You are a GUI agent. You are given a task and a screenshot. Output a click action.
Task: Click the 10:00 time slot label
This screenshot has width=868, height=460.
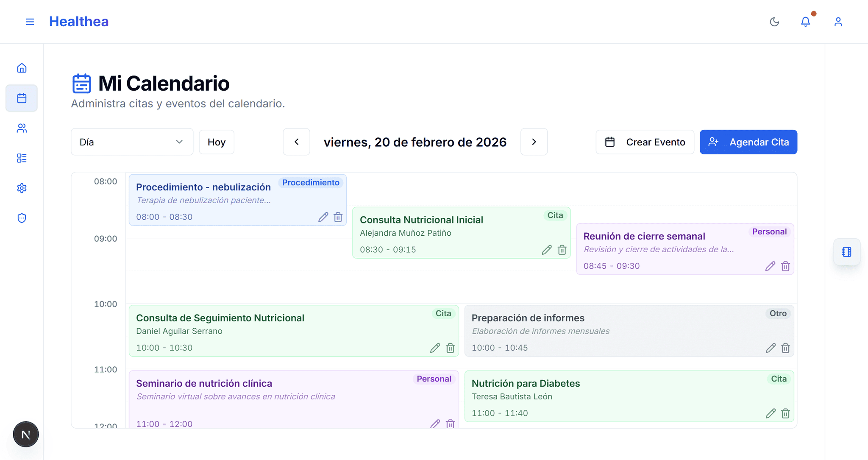(106, 304)
